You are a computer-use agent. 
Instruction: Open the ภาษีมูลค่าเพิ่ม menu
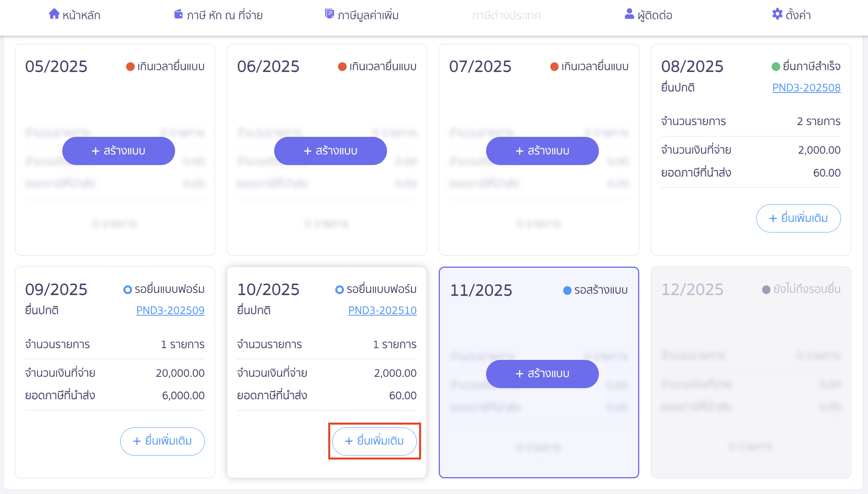coord(368,15)
